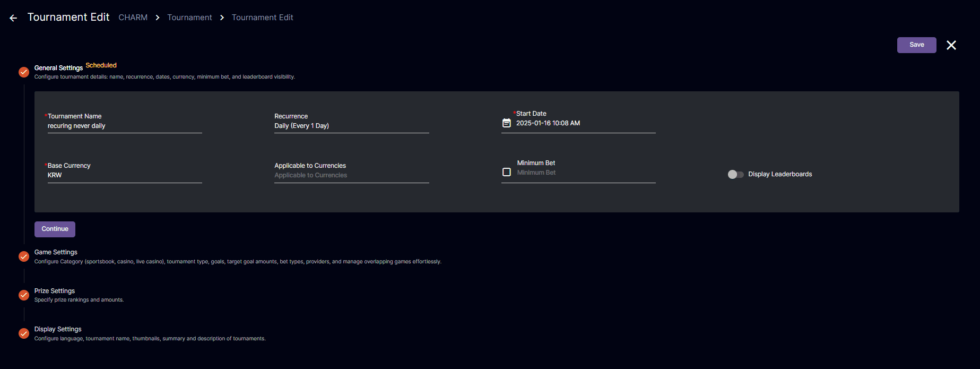This screenshot has width=980, height=369.
Task: Click the Tournament Edit page title
Action: pyautogui.click(x=68, y=17)
